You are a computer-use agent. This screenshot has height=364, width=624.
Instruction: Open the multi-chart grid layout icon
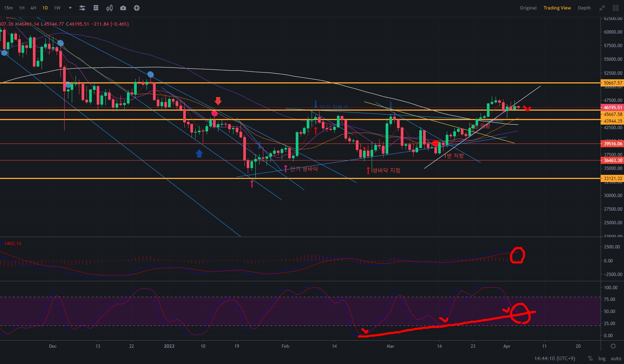pyautogui.click(x=616, y=8)
